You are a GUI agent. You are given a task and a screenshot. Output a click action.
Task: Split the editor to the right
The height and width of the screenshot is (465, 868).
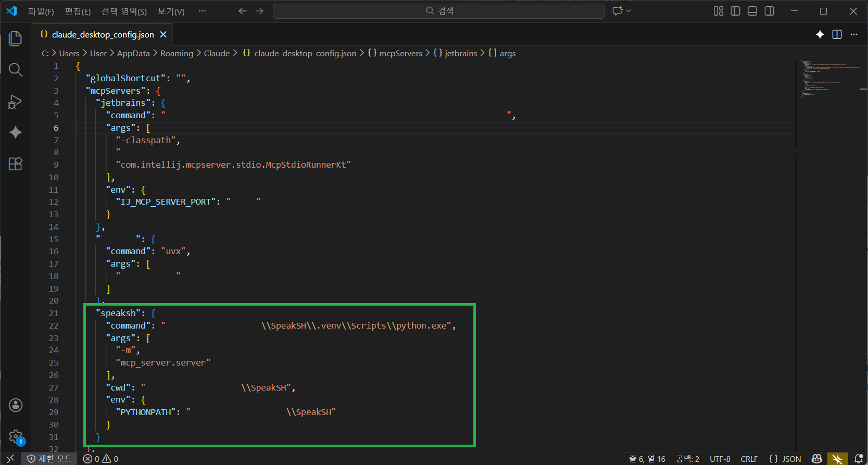(837, 34)
